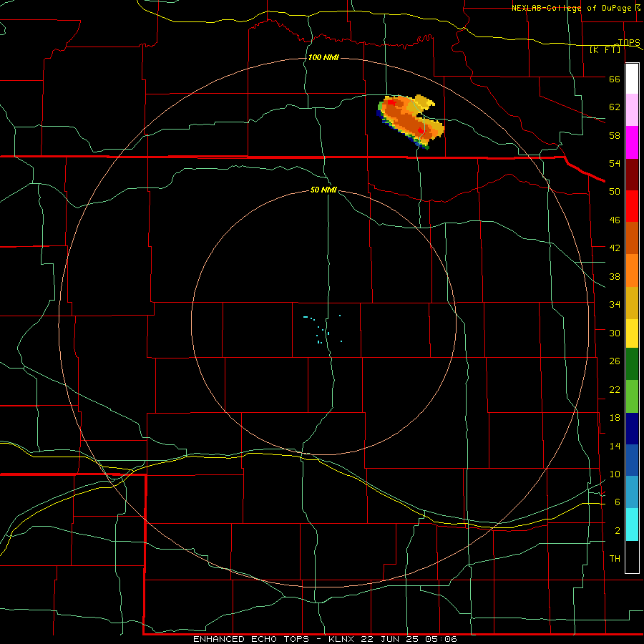Click the bright red legend swatch
This screenshot has width=644, height=644.
click(x=632, y=206)
